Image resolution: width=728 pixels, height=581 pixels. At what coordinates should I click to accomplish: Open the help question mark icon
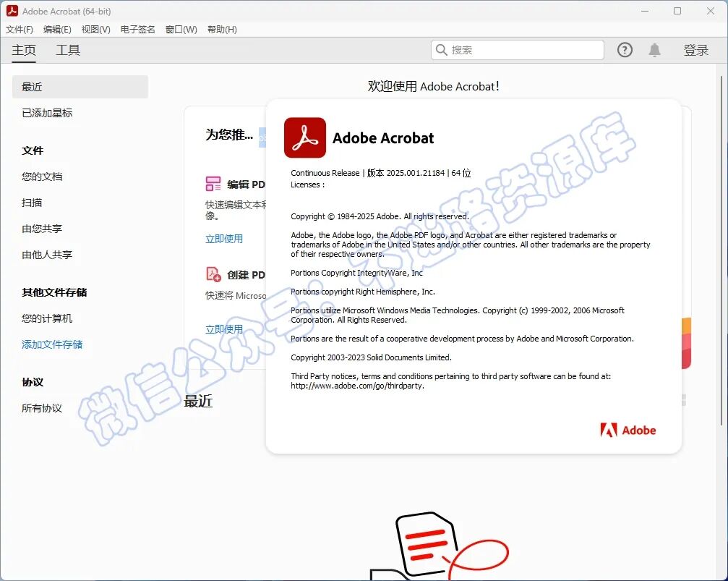click(x=625, y=50)
